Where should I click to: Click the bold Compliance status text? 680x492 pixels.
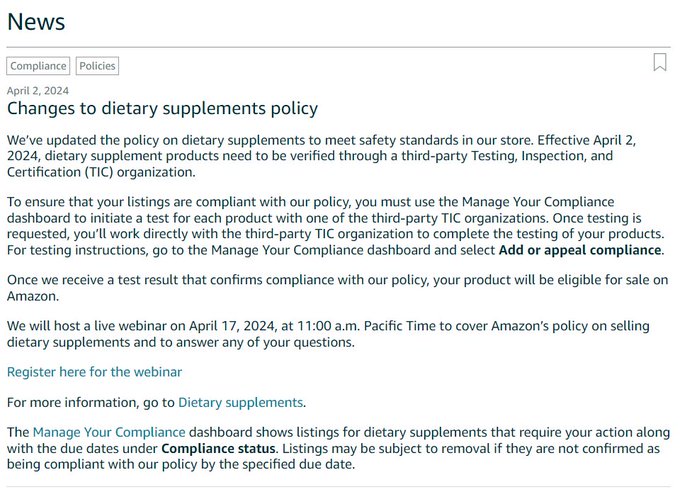[x=218, y=448]
